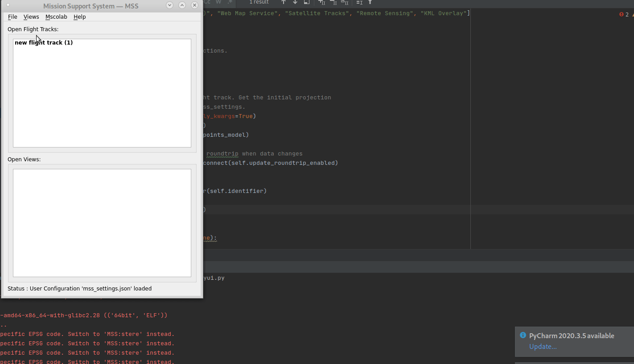This screenshot has width=634, height=364.
Task: Click the orange notification bell icon
Action: 633,14
